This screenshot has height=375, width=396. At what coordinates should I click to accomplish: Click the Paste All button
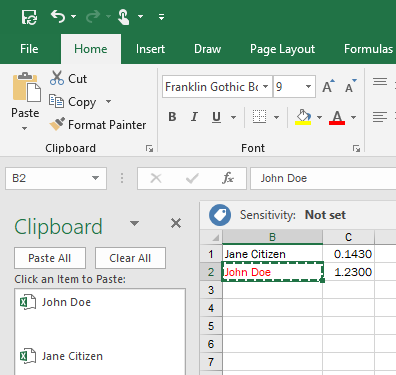click(50, 258)
